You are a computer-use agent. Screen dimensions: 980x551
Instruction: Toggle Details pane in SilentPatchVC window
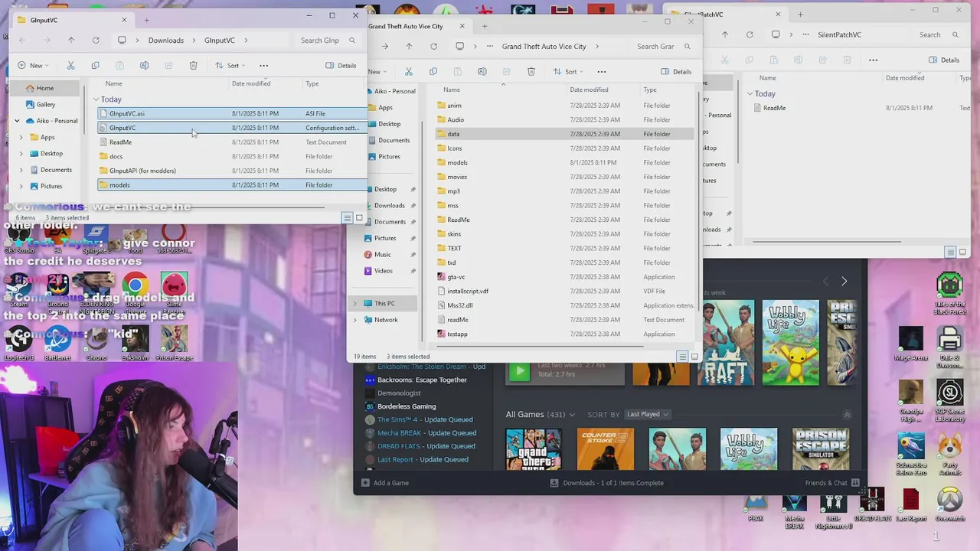click(944, 60)
